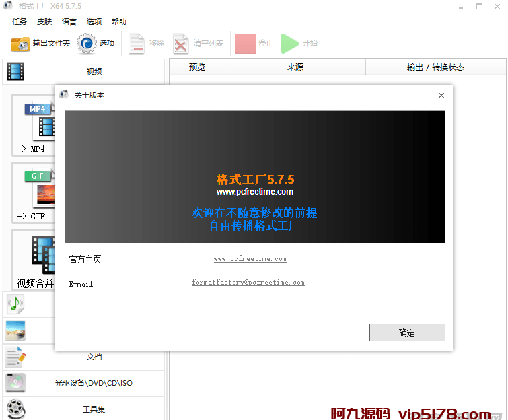Maximize the 格式工厂 main window

479,7
